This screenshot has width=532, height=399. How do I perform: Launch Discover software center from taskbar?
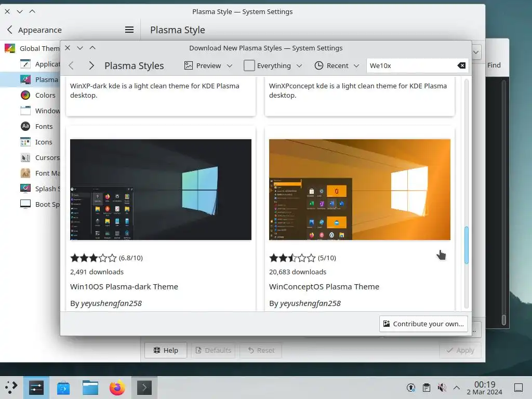[63, 388]
